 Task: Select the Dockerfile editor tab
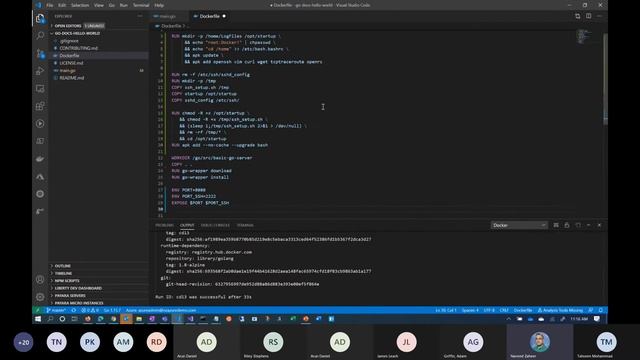point(210,16)
